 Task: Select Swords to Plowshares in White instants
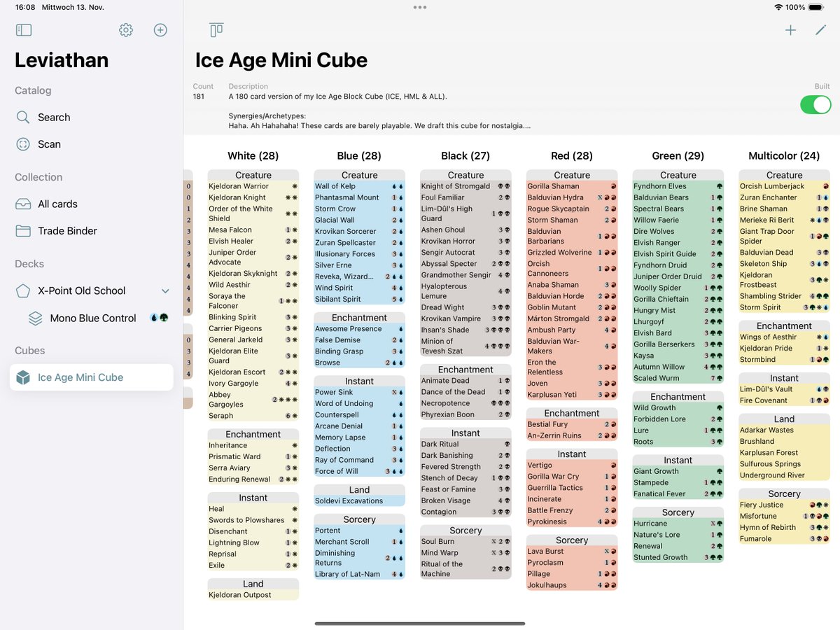tap(253, 520)
